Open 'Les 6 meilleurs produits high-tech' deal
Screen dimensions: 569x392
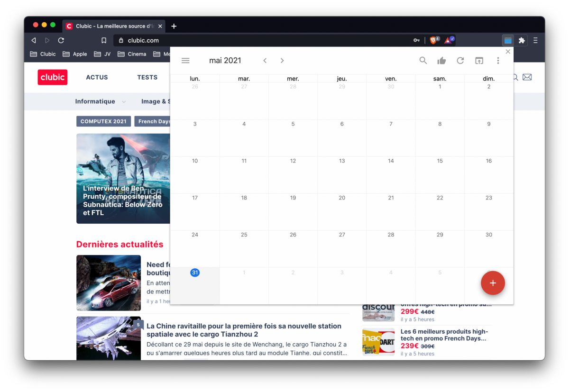444,335
